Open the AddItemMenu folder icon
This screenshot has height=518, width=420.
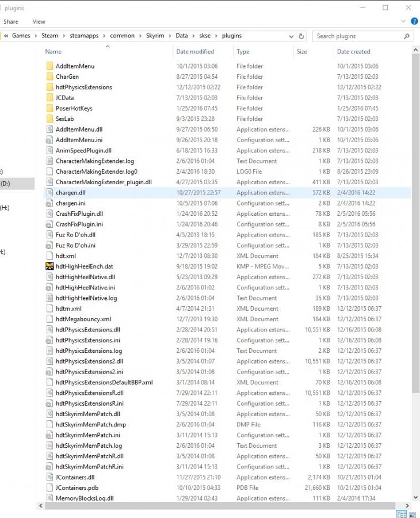[49, 66]
